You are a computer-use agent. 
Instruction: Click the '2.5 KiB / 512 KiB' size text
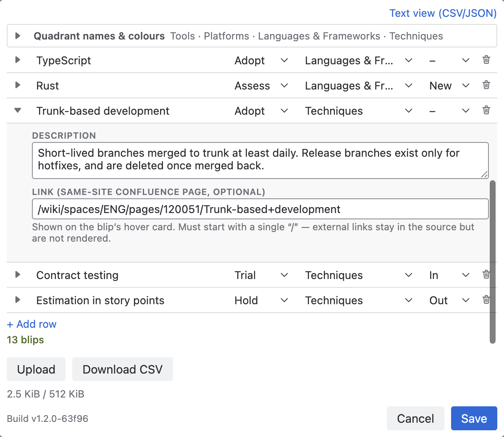(45, 394)
